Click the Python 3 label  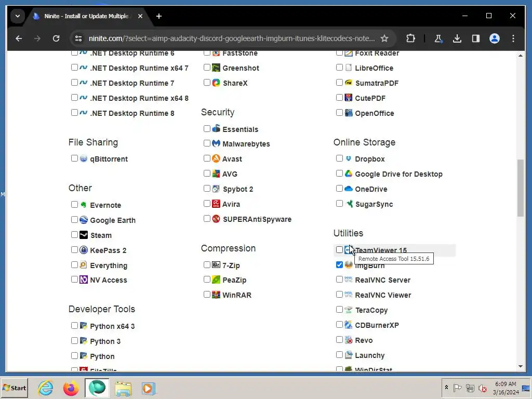105,341
